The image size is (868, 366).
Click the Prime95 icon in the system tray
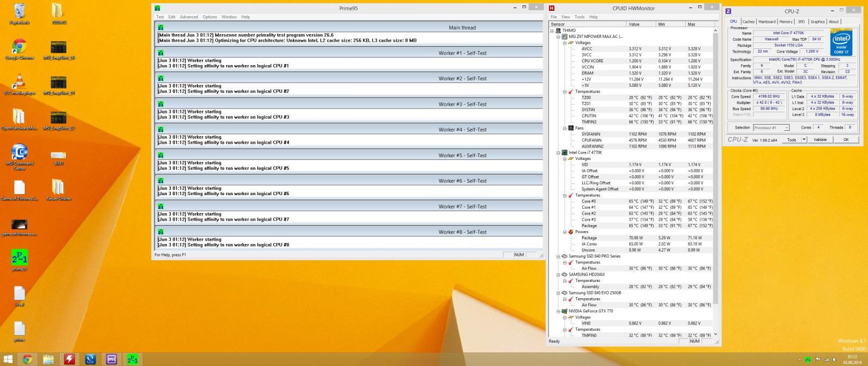808,359
